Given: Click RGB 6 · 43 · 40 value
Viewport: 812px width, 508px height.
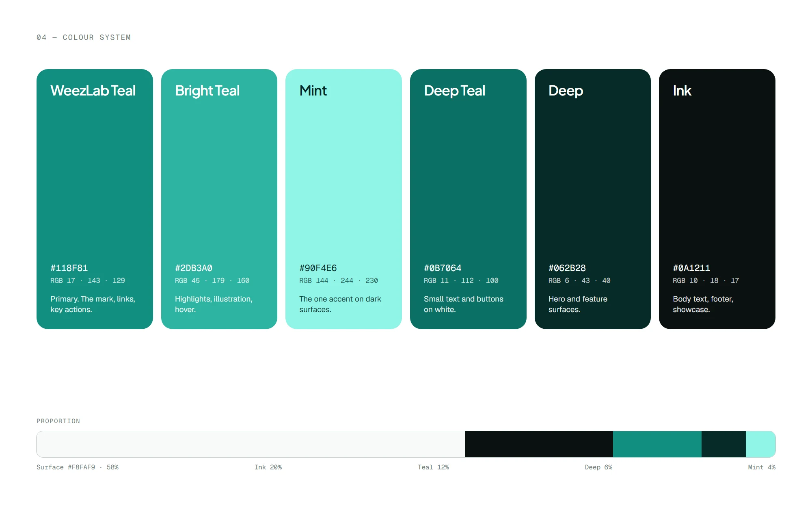Looking at the screenshot, I should [579, 280].
